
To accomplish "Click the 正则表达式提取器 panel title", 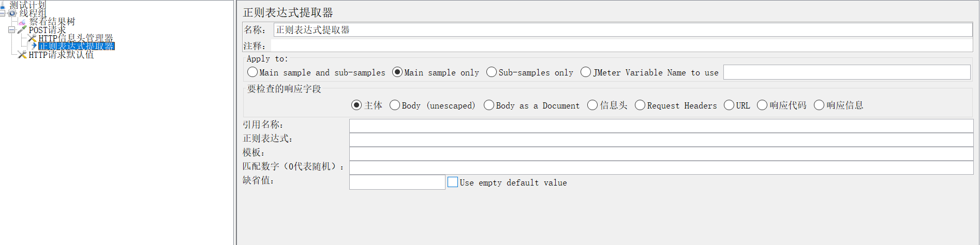I will pos(288,12).
